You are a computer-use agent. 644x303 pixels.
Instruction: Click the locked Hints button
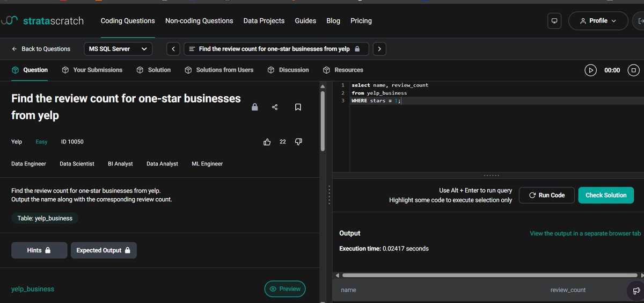point(39,250)
